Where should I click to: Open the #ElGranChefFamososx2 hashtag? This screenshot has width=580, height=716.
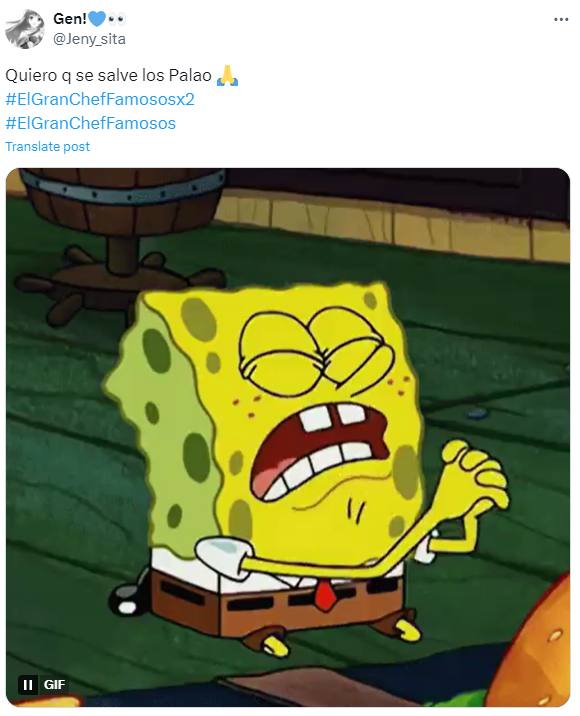click(100, 99)
